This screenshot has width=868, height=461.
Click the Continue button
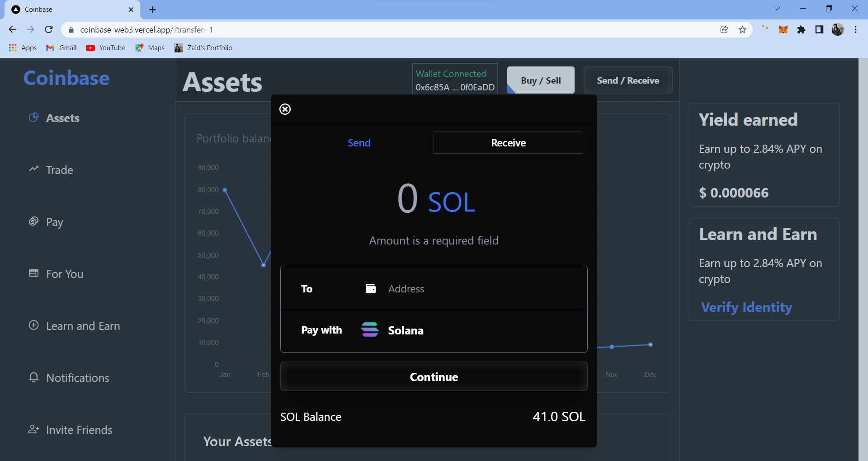click(434, 376)
